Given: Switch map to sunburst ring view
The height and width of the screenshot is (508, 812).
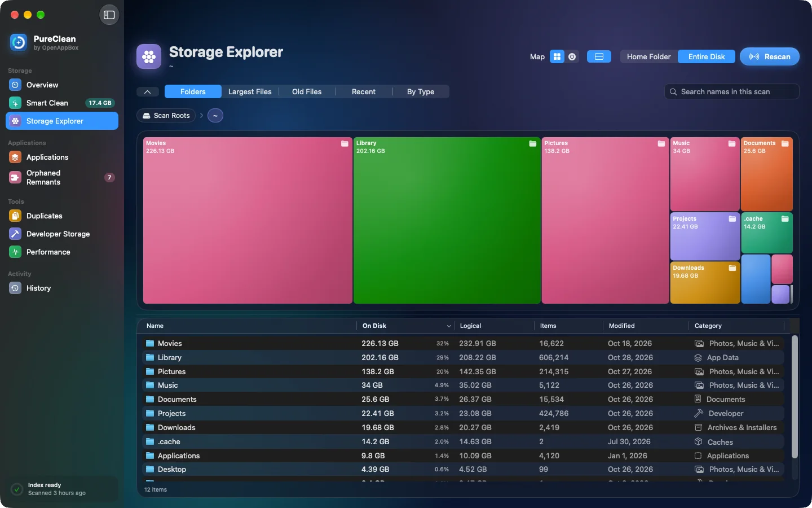Looking at the screenshot, I should (x=572, y=56).
